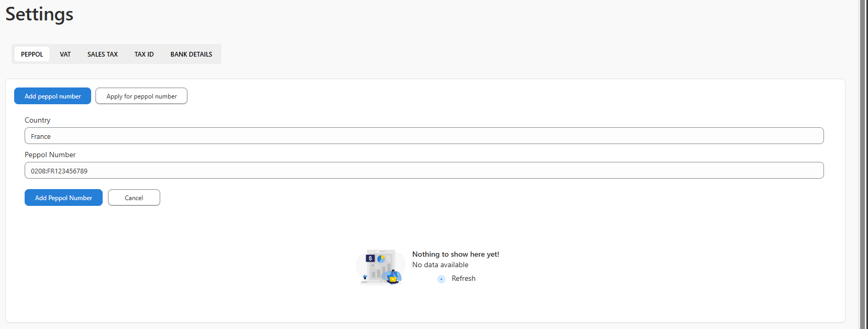The image size is (868, 329).
Task: Switch to the PEPPOL tab
Action: [32, 54]
